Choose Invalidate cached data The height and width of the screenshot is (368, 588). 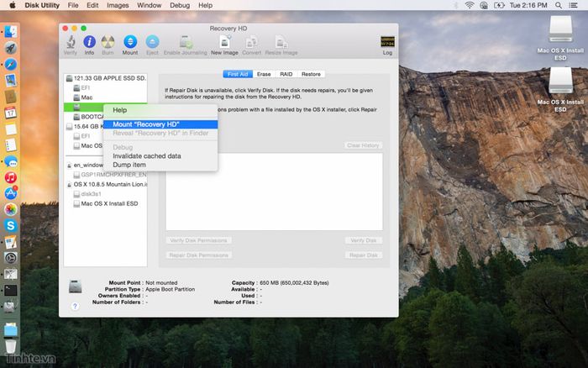(160, 155)
